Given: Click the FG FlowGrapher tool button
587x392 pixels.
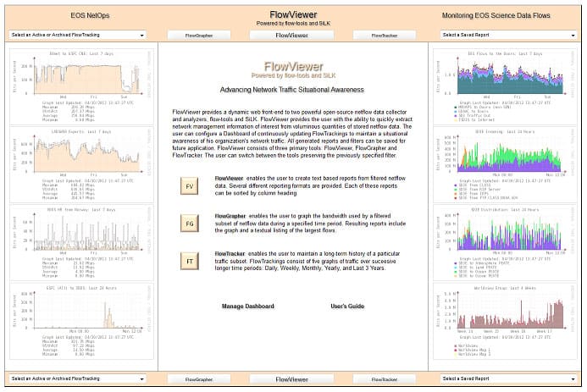Looking at the screenshot, I should [x=190, y=224].
